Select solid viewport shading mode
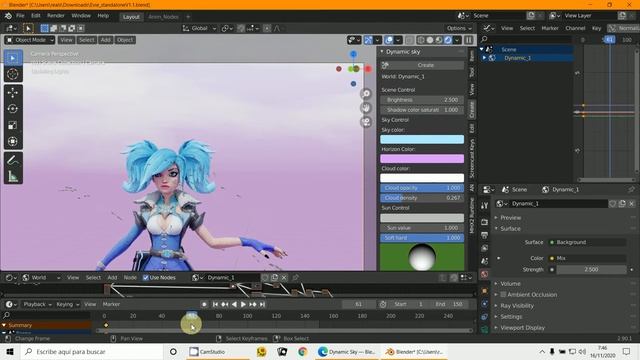Image resolution: width=640 pixels, height=360 pixels. tap(430, 40)
